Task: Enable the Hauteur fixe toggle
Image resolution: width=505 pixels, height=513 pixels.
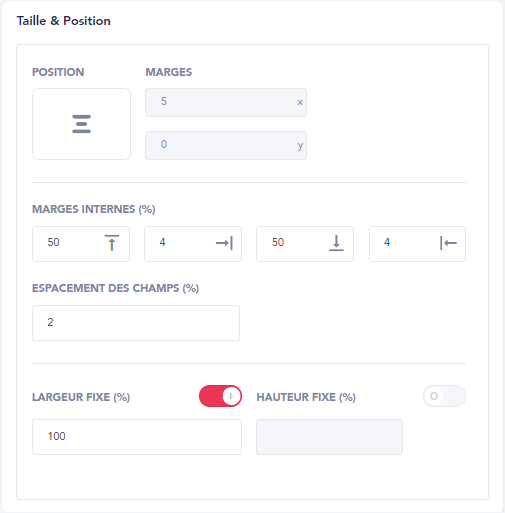Action: [444, 396]
